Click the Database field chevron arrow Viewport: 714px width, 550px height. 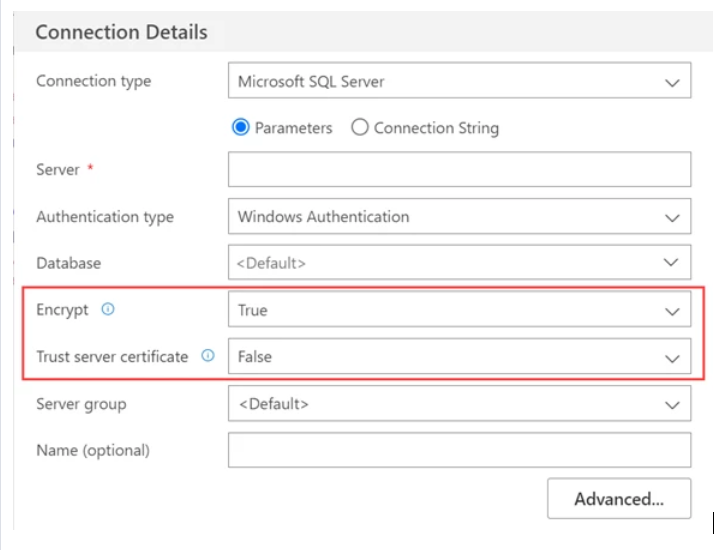tap(672, 263)
